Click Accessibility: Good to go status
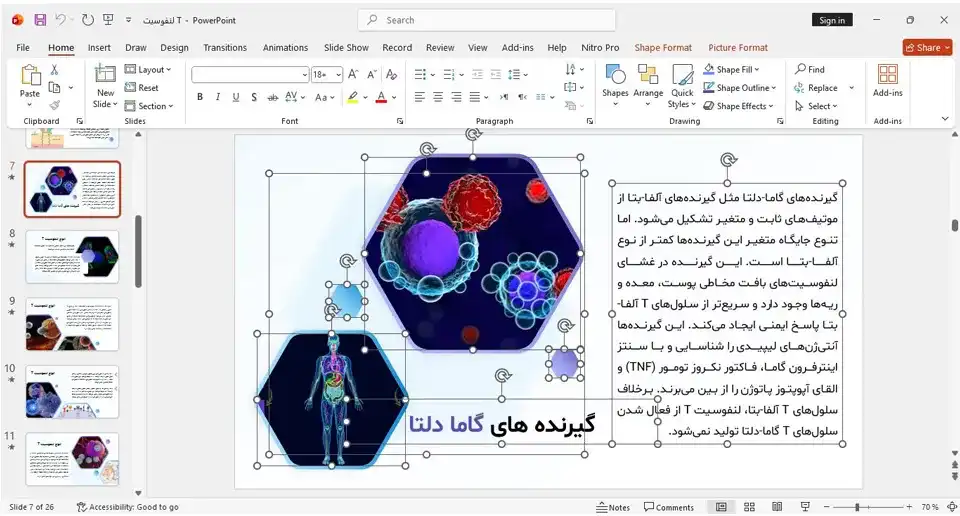The width and height of the screenshot is (960, 516). 127,507
